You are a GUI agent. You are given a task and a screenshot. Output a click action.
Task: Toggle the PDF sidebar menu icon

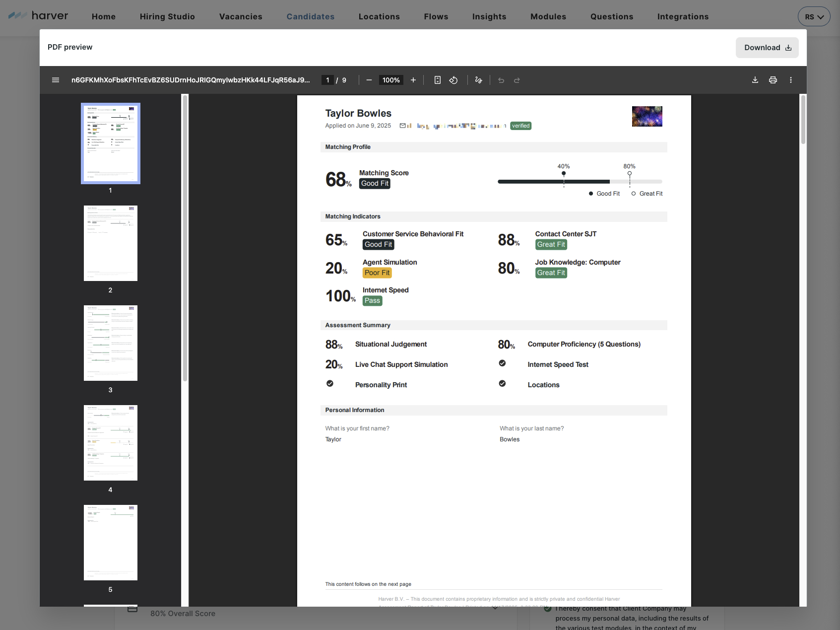56,80
